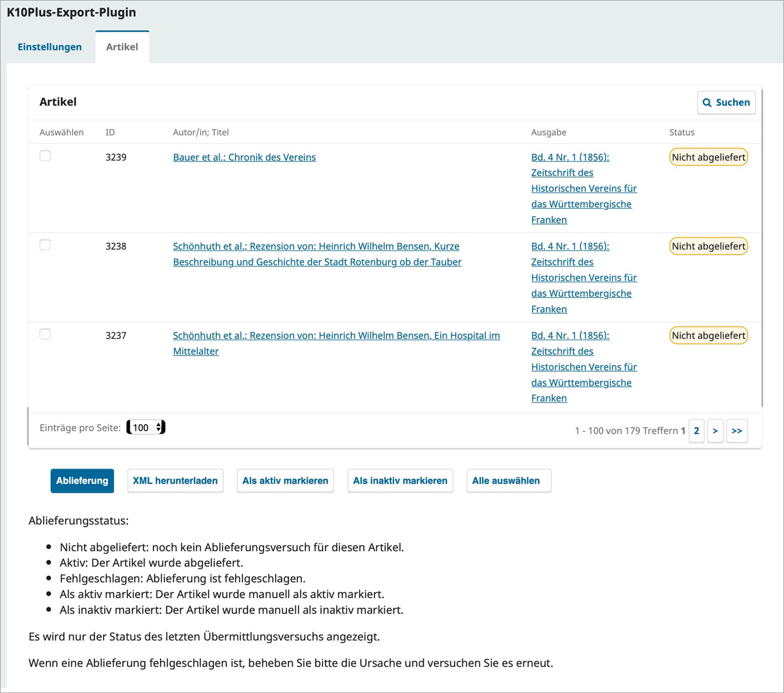Open Schönhuth review Ein Hospital im Mittelalter
This screenshot has width=784, height=693.
[x=336, y=343]
